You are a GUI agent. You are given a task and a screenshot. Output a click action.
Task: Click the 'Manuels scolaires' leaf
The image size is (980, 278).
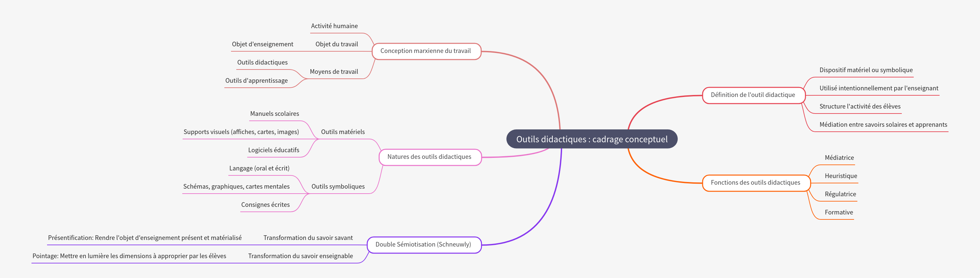275,114
